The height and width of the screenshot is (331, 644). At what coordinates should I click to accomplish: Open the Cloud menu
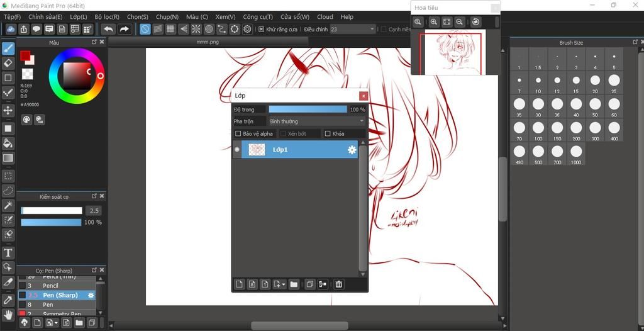pyautogui.click(x=325, y=17)
